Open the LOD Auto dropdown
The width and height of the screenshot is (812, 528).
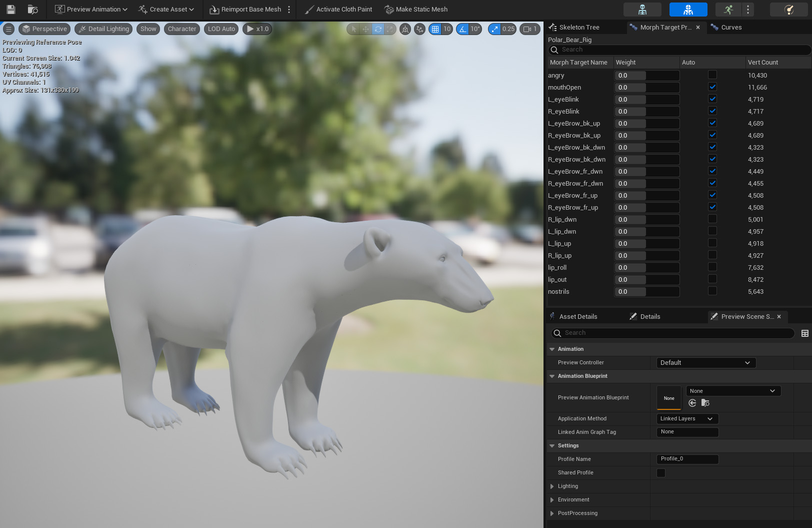[221, 29]
